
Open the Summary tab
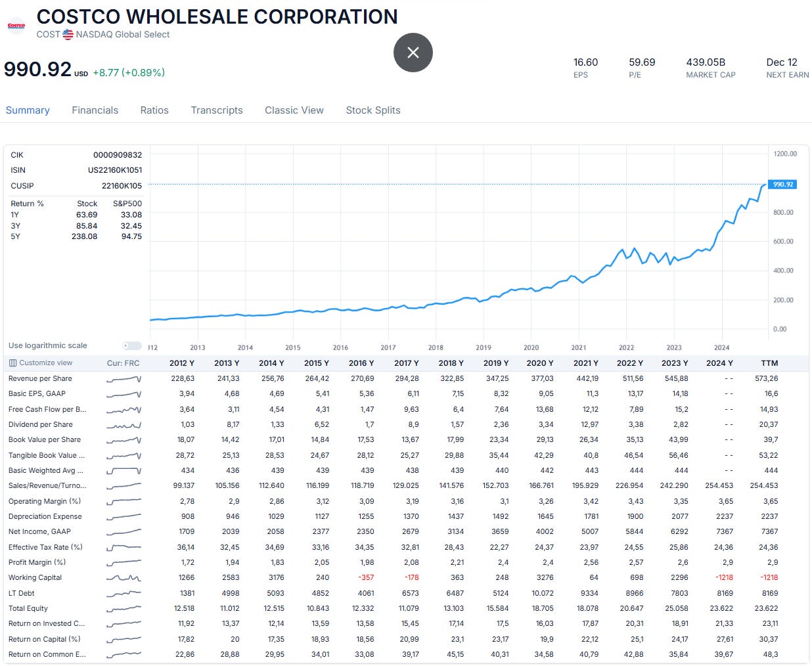pyautogui.click(x=28, y=110)
